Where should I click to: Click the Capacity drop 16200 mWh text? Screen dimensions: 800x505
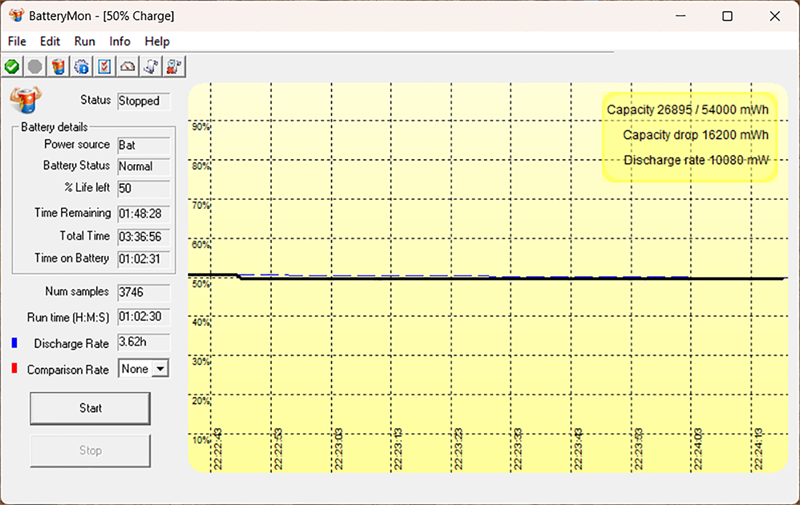point(695,135)
